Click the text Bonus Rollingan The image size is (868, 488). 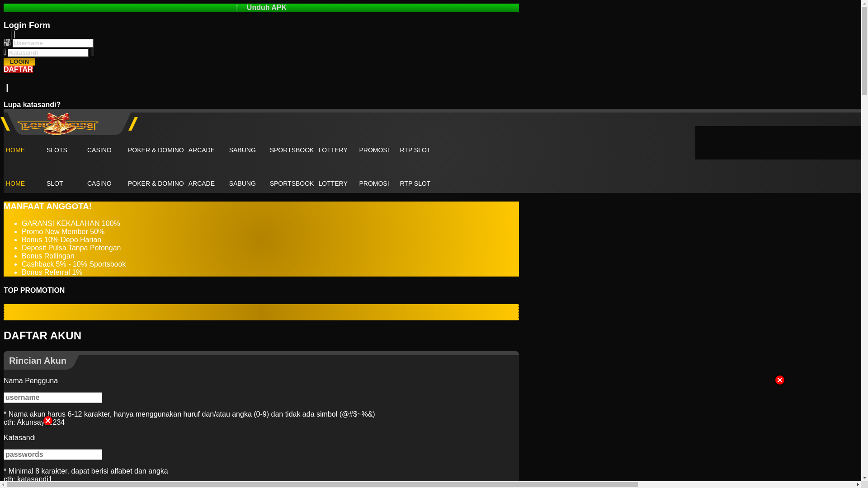[x=48, y=256]
